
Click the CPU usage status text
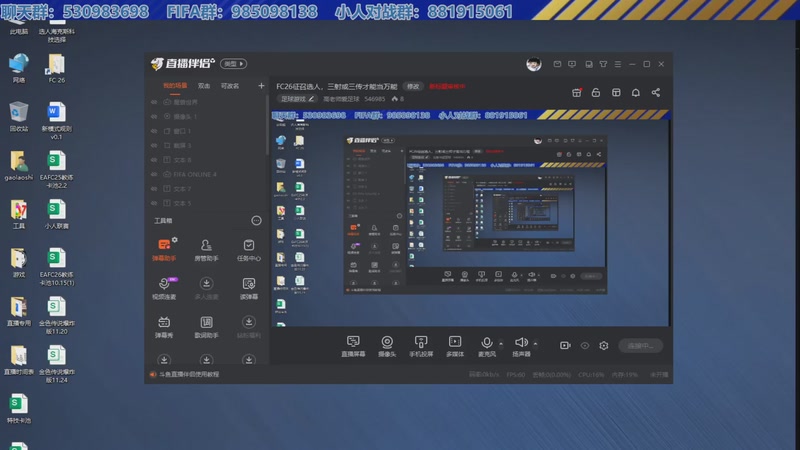(591, 374)
